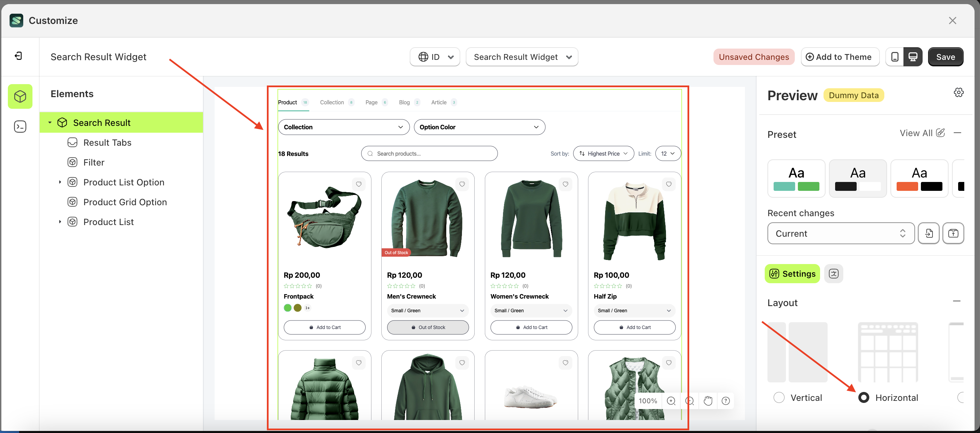The height and width of the screenshot is (433, 980).
Task: Click the translation icon beside Settings
Action: (x=833, y=273)
